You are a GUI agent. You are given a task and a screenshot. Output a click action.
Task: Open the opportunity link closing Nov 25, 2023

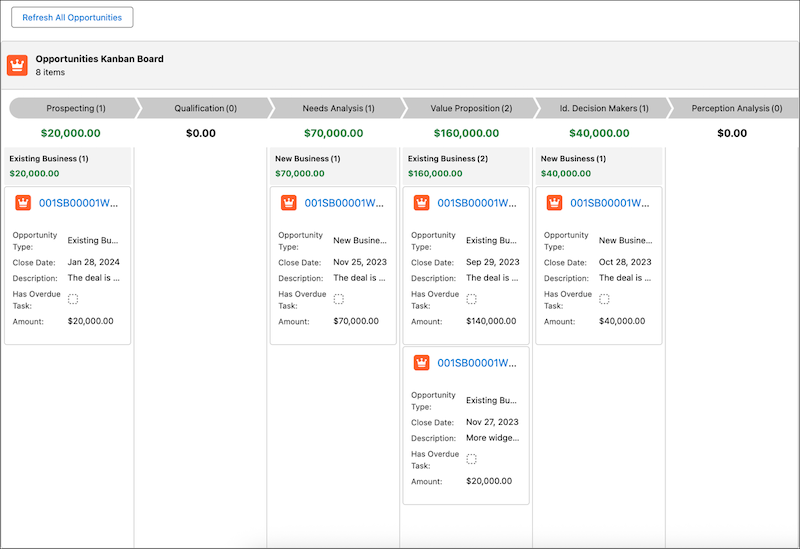point(344,203)
